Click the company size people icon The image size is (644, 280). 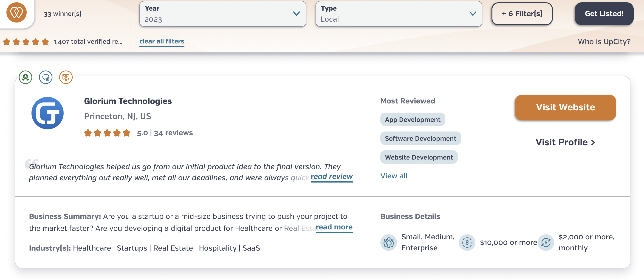[389, 242]
